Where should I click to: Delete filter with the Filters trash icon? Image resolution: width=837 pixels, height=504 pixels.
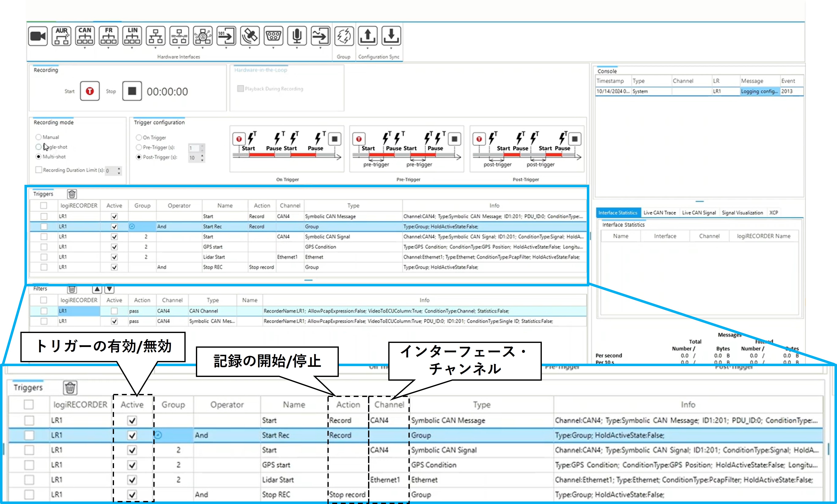tap(72, 289)
